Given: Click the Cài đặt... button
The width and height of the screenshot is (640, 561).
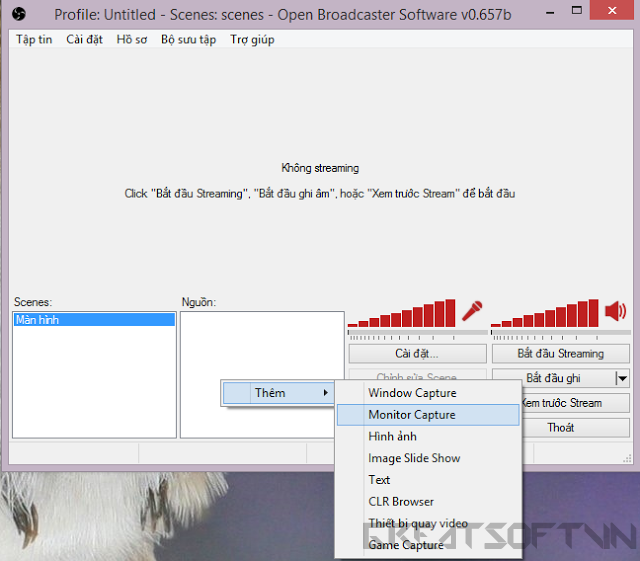Looking at the screenshot, I should click(417, 354).
